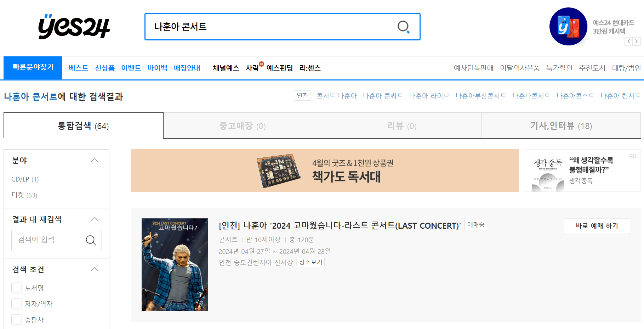The height and width of the screenshot is (329, 644).
Task: Click related search 나훈아 콘써트
Action: pyautogui.click(x=383, y=96)
